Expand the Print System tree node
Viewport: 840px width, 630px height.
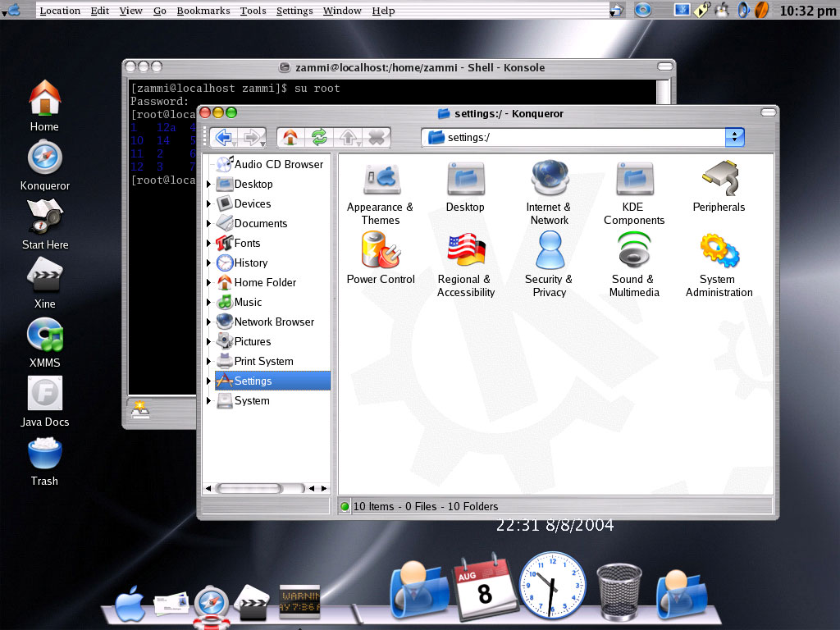coord(208,362)
